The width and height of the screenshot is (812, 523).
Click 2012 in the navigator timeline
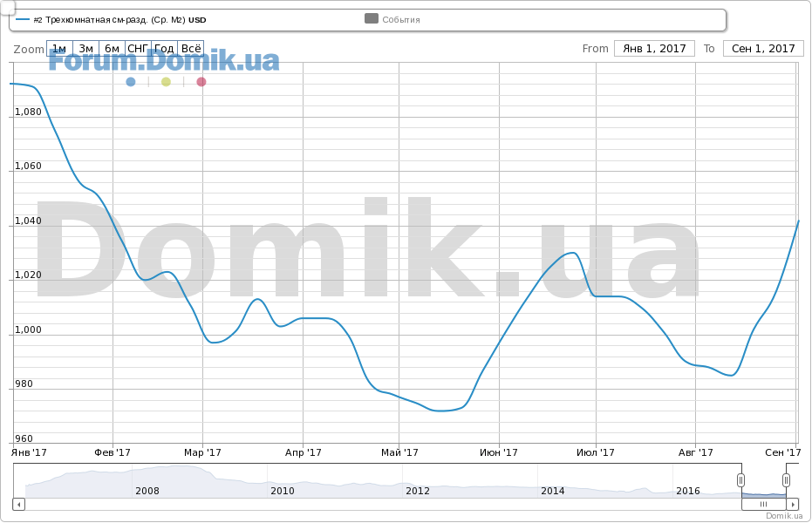[x=418, y=491]
